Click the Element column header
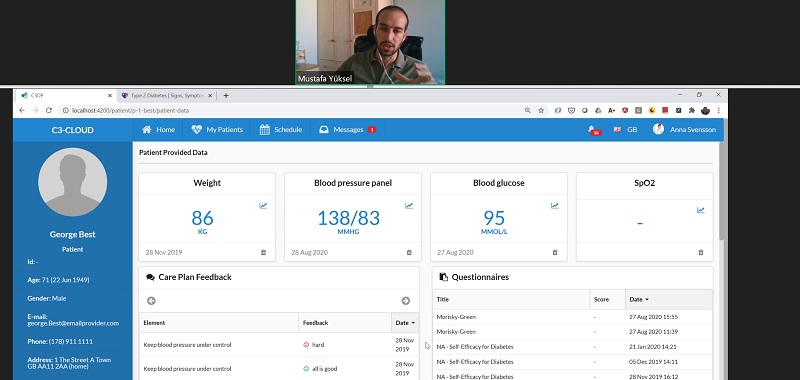 pos(219,323)
